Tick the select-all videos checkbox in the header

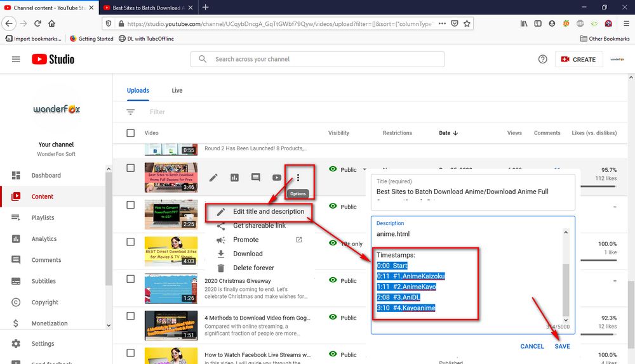(x=130, y=133)
